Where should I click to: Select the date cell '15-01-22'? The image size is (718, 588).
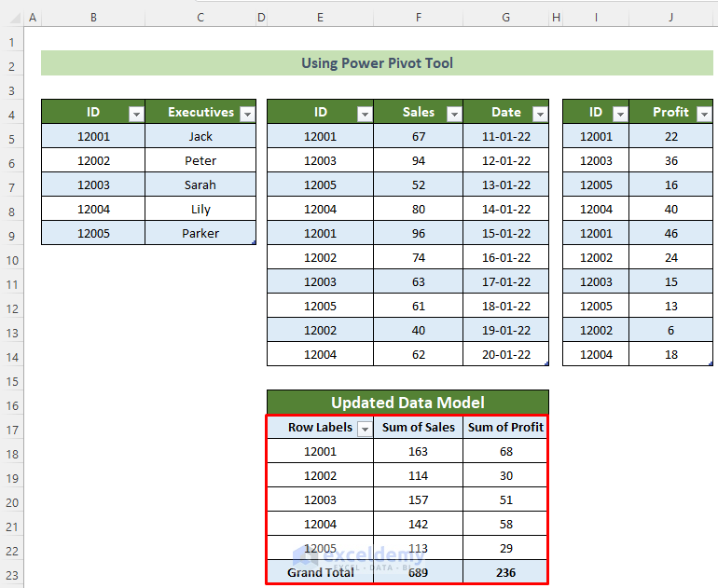[506, 233]
